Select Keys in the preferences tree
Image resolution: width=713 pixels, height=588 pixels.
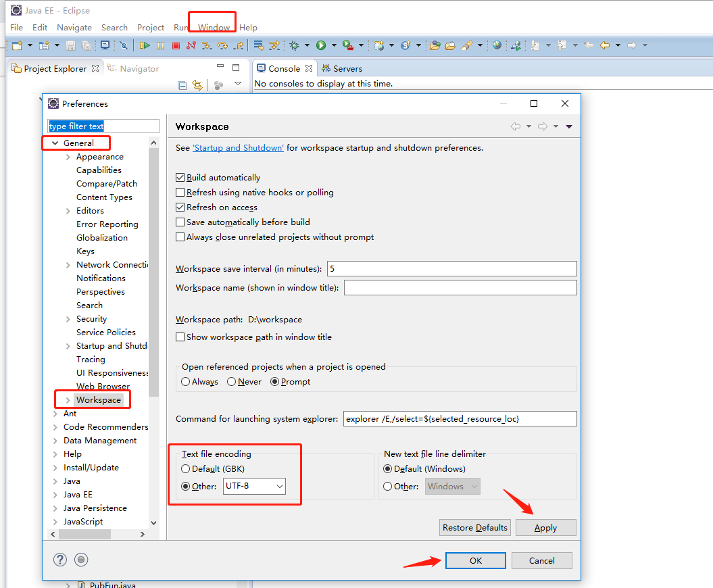point(85,251)
